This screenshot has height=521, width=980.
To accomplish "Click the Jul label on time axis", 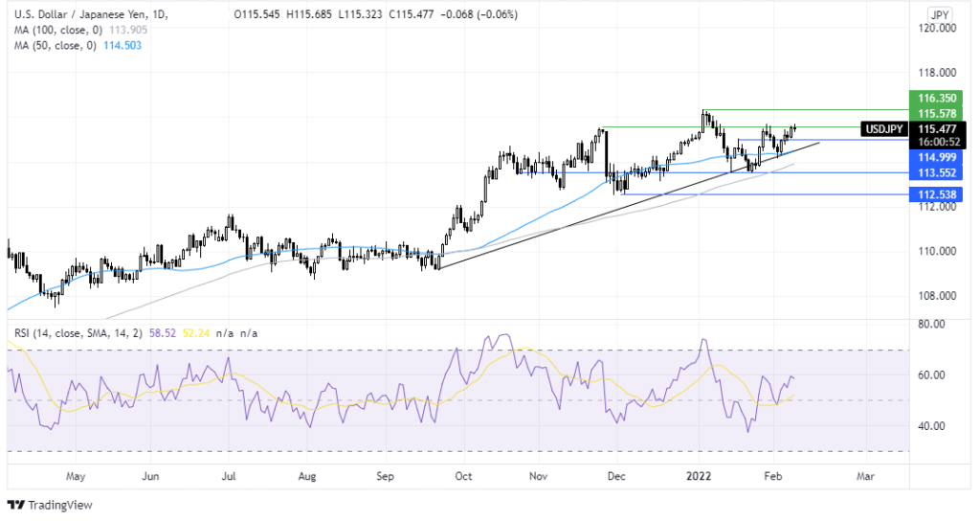I will [229, 476].
